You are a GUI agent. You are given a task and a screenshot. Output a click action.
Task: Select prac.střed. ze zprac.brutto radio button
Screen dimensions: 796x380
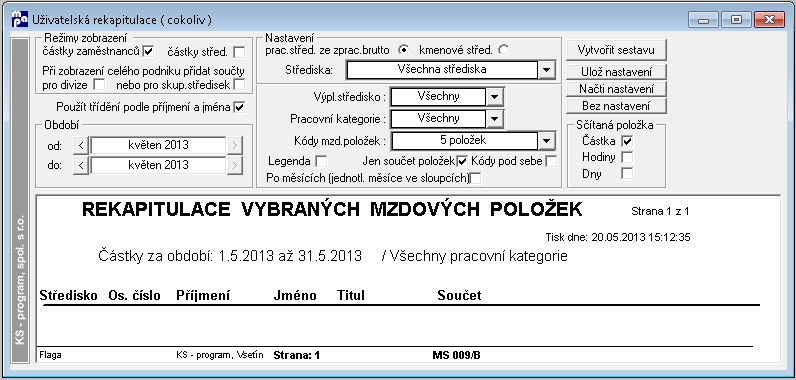tap(404, 50)
